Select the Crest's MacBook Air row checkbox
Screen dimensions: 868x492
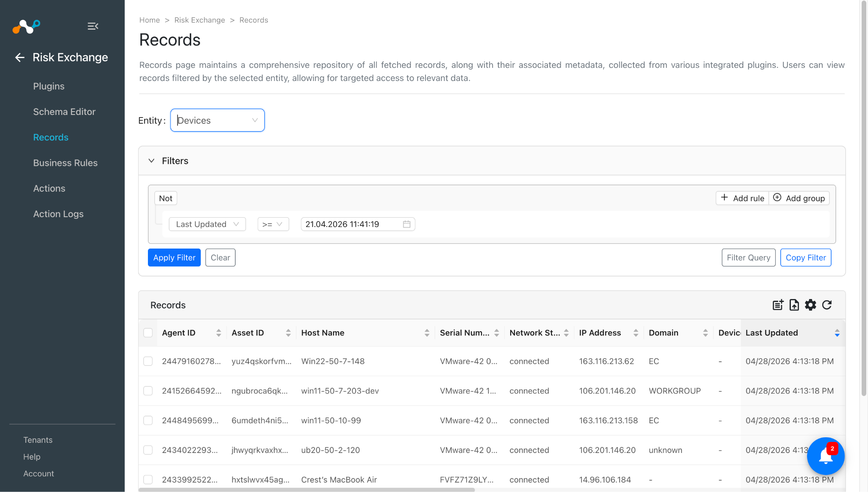click(x=148, y=480)
